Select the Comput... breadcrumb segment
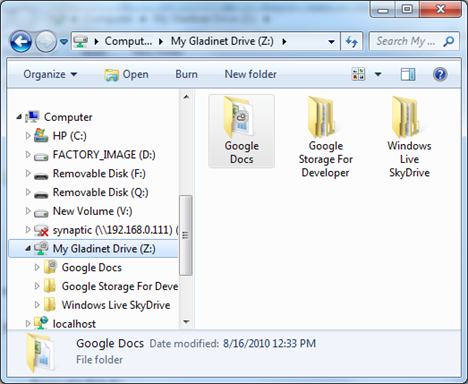This screenshot has height=384, width=468. [128, 41]
